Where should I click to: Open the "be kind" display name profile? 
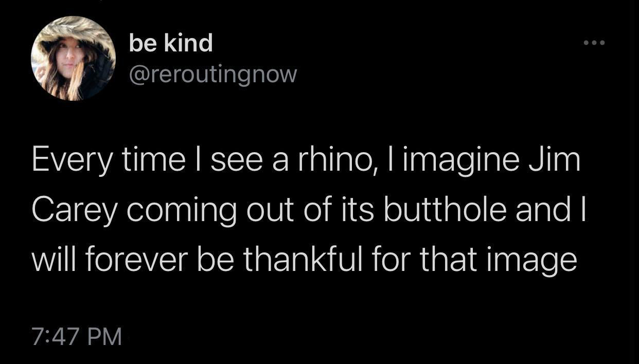click(171, 43)
